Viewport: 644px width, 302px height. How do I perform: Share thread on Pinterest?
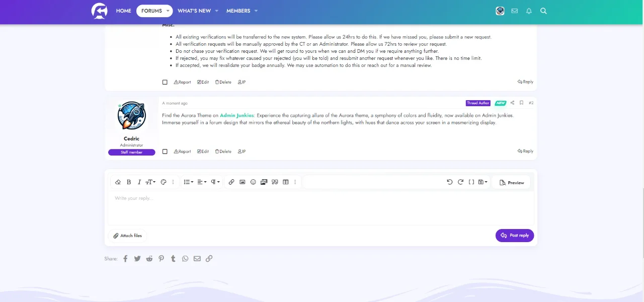(x=162, y=259)
